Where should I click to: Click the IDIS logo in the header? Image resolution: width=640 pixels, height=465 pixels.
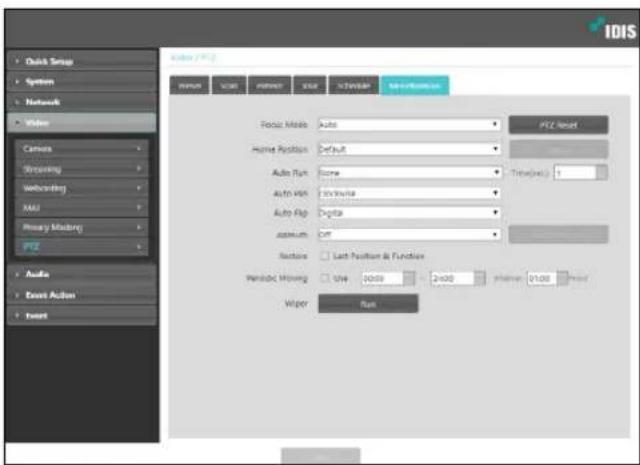tap(612, 29)
